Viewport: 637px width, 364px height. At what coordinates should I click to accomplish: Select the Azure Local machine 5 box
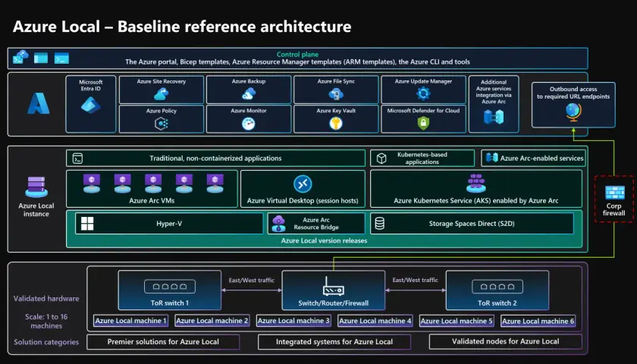coord(457,321)
